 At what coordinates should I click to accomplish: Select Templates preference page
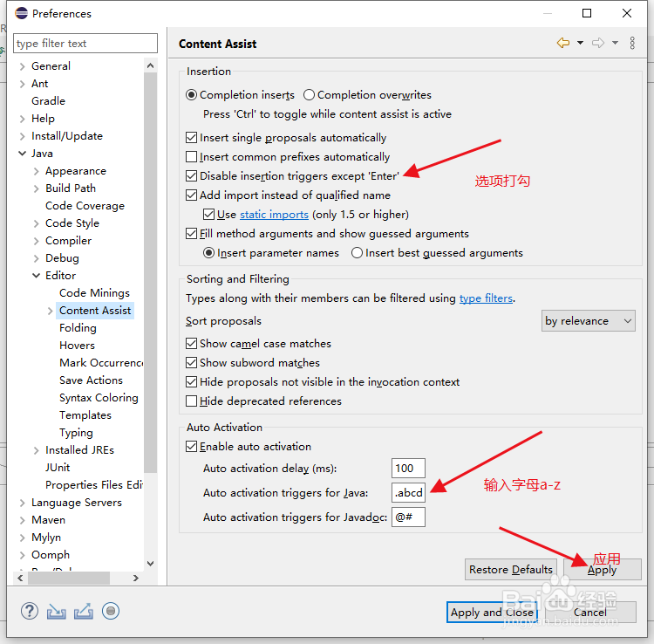tap(85, 415)
